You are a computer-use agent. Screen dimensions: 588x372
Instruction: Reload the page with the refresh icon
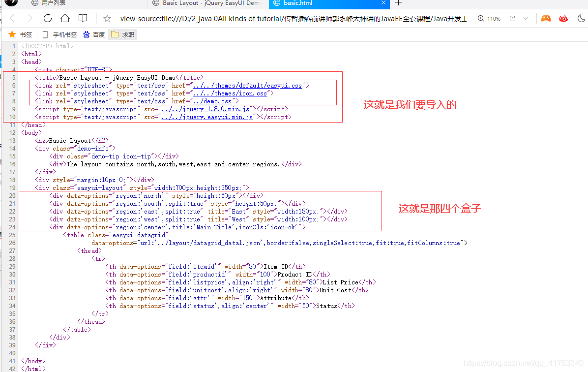click(48, 18)
